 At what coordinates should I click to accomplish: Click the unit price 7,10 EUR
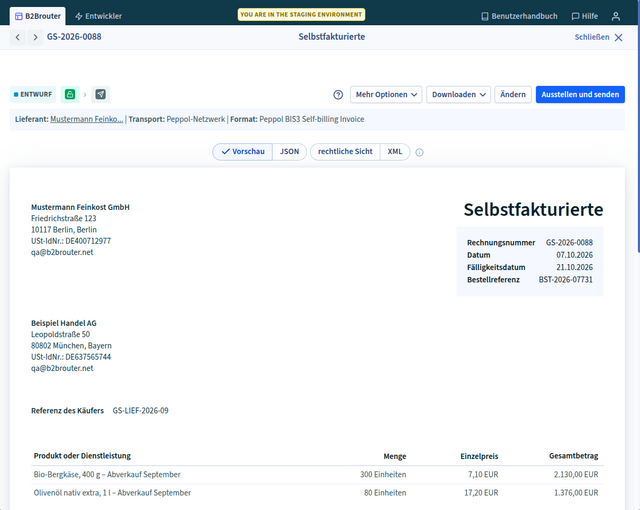point(483,475)
